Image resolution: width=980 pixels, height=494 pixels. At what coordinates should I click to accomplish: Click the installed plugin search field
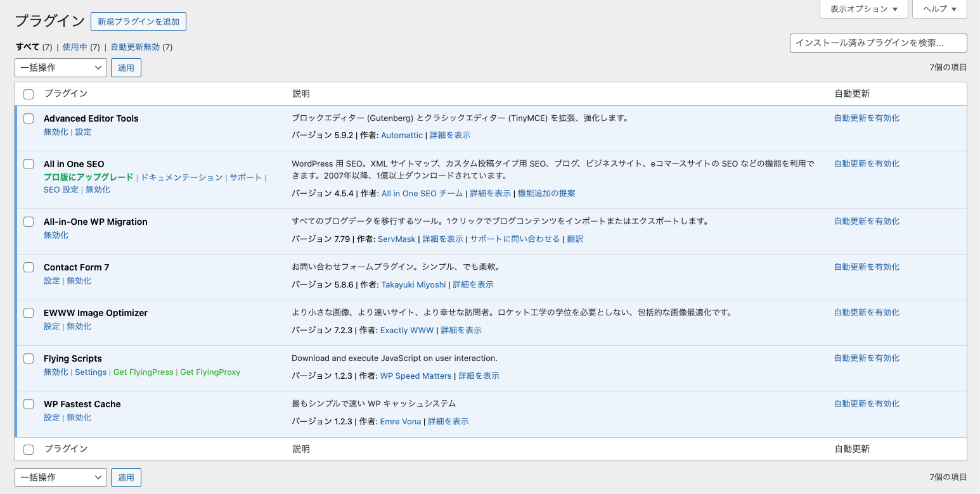pos(878,42)
